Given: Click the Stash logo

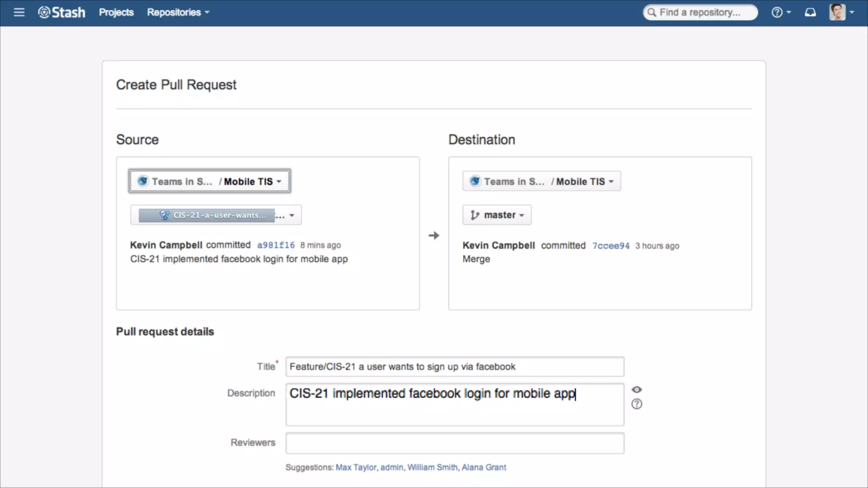Looking at the screenshot, I should point(62,12).
